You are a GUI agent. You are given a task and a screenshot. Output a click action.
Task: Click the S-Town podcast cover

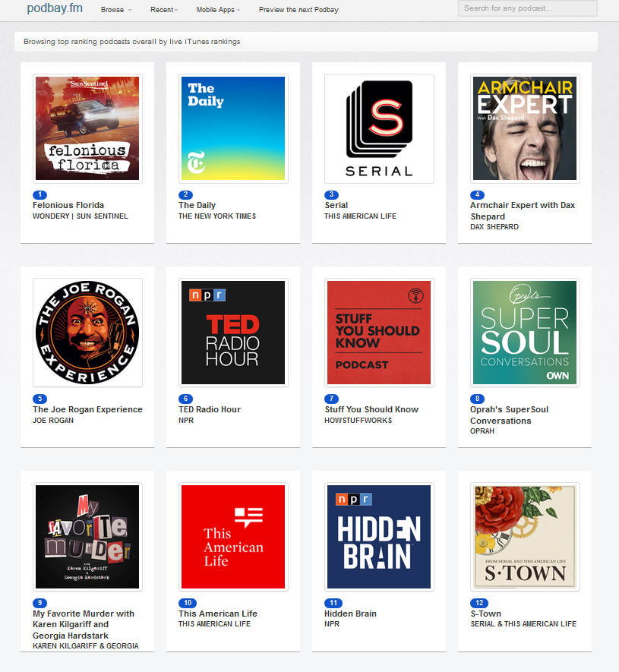(x=525, y=537)
